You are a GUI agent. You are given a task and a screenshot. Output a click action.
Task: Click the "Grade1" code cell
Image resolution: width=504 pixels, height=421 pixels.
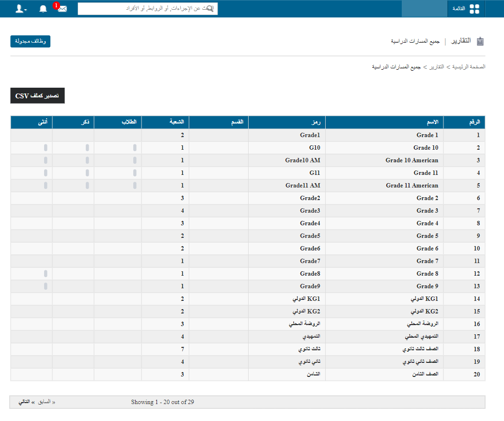pyautogui.click(x=287, y=135)
